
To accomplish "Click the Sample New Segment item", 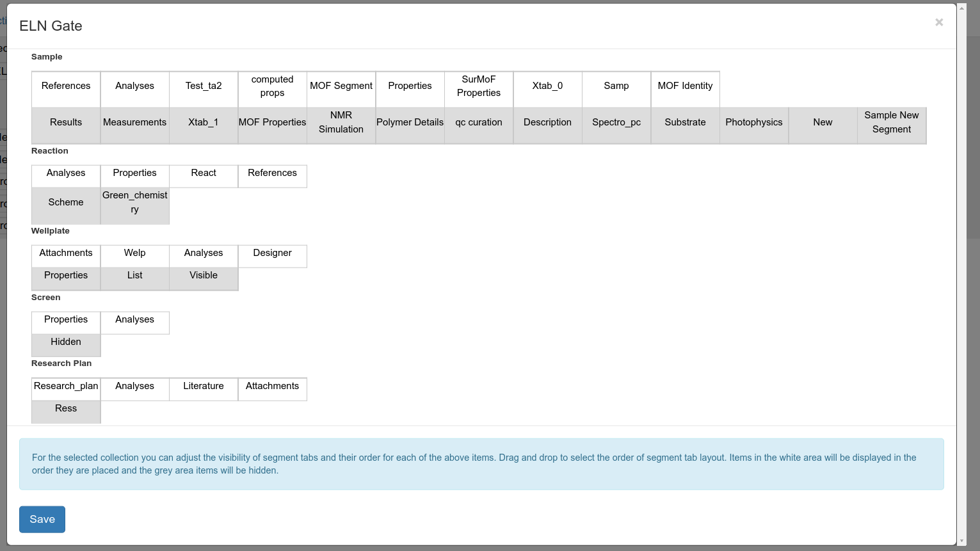I will coord(891,122).
